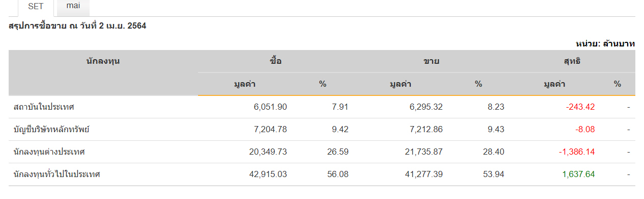Select the สถาบันในประเทศ row label
This screenshot has height=199, width=644.
click(44, 107)
